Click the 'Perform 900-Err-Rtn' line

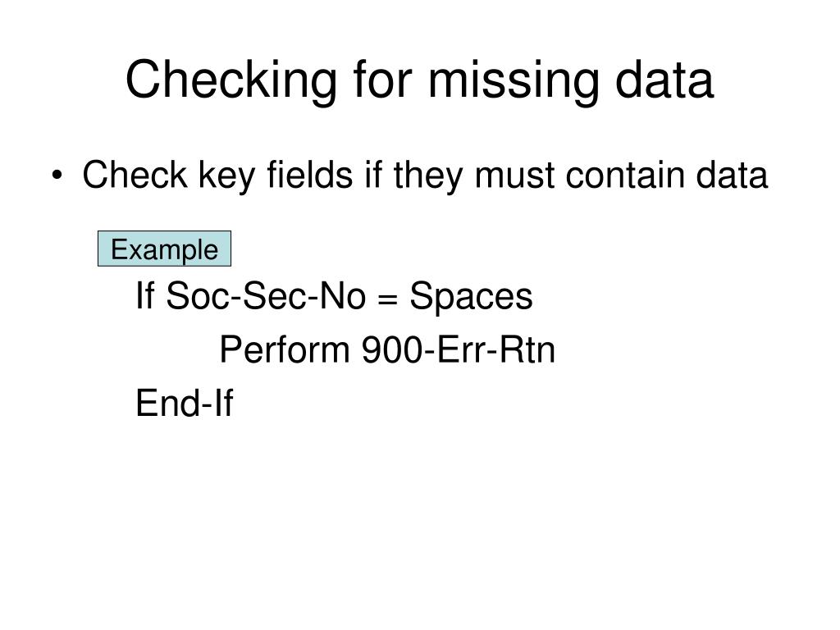(x=387, y=349)
